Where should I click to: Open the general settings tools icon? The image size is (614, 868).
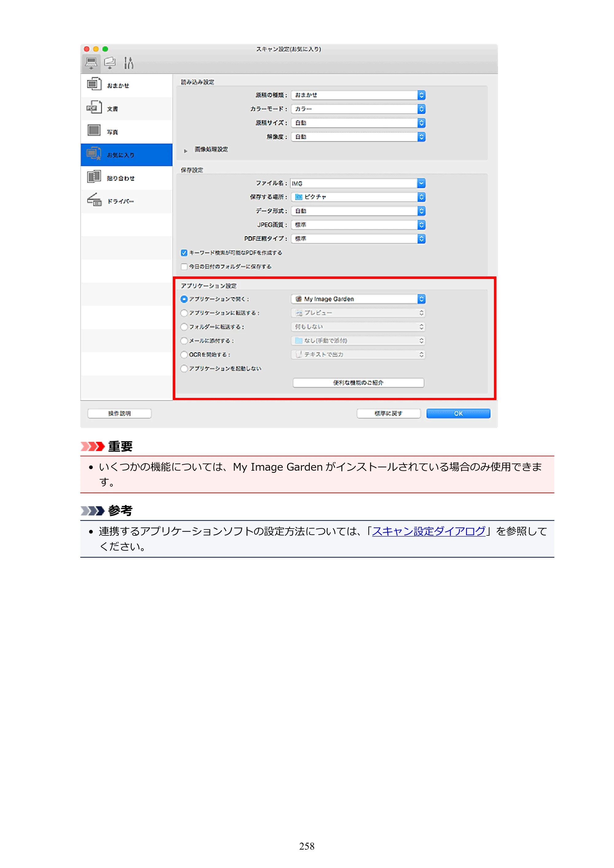(129, 63)
